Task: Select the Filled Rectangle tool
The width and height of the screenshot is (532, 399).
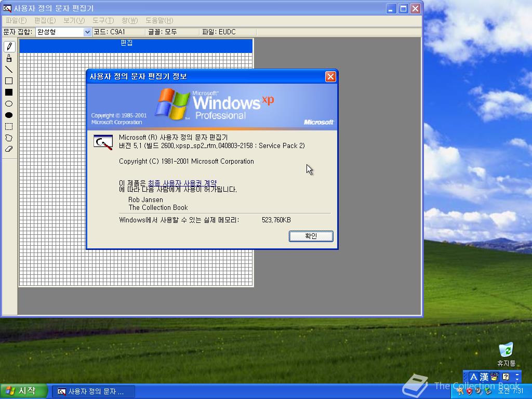Action: point(9,92)
